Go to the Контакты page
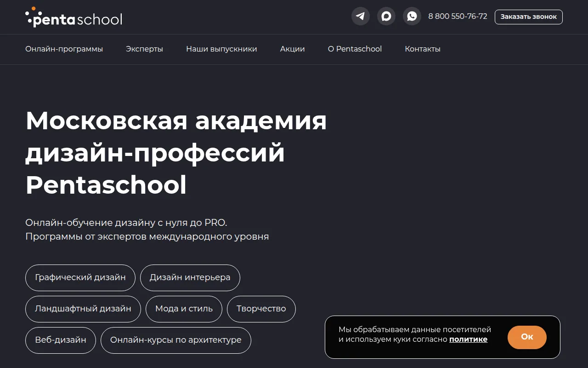 point(423,49)
